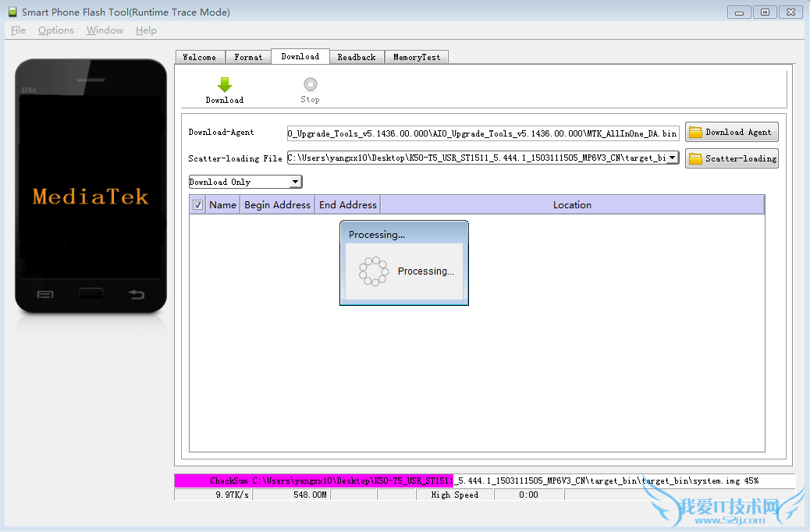Viewport: 810px width, 532px height.
Task: Open the Window menu
Action: click(105, 30)
